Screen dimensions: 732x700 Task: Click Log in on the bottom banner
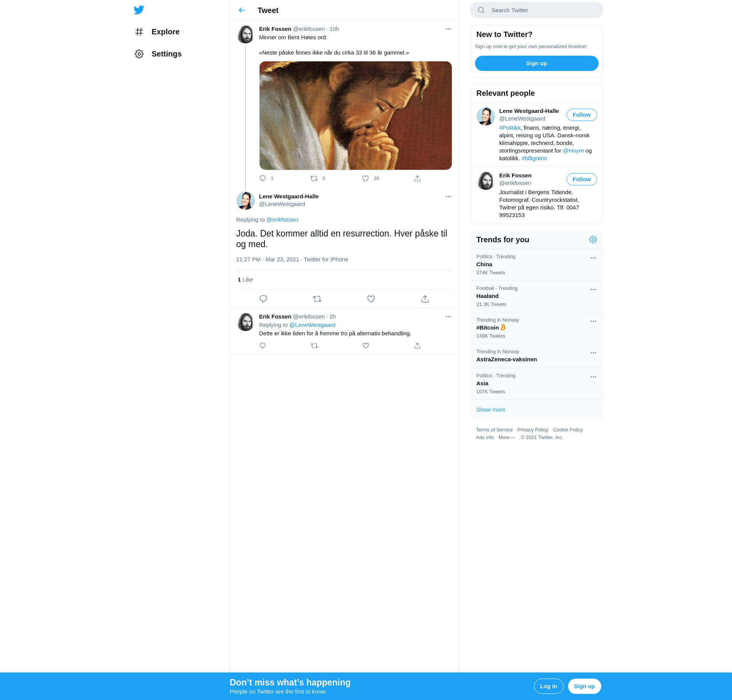(548, 686)
